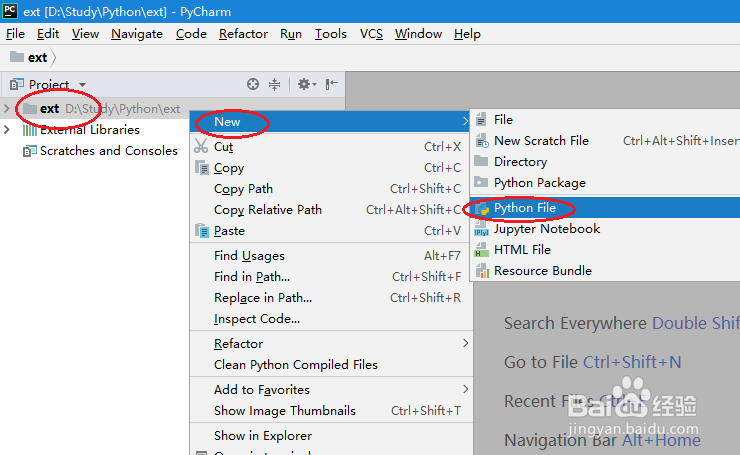Choose Copy Relative Path entry
The height and width of the screenshot is (455, 740).
click(331, 210)
